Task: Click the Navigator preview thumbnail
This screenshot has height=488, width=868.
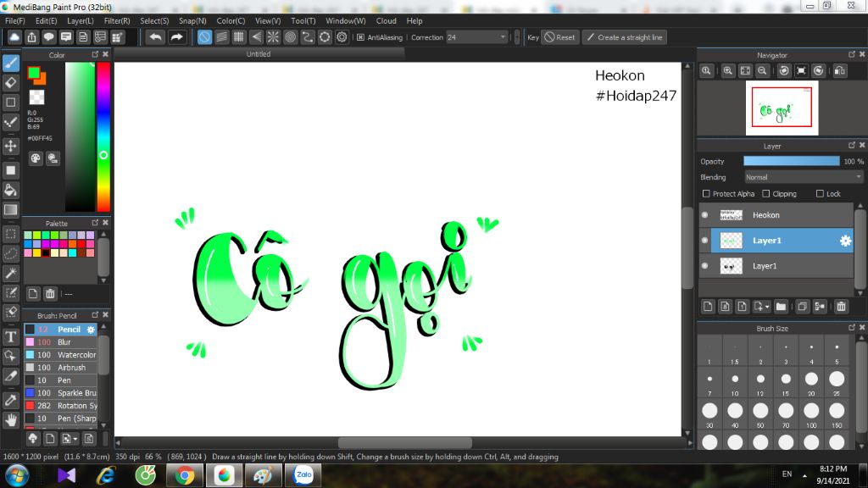Action: pyautogui.click(x=782, y=108)
